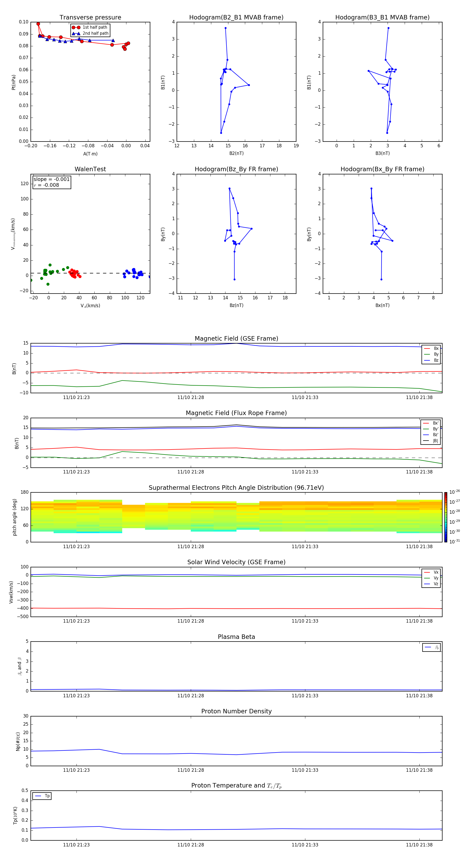Screen dimensions: 473x868
Task: Click the 'WalenTest' plot title
Action: (90, 169)
